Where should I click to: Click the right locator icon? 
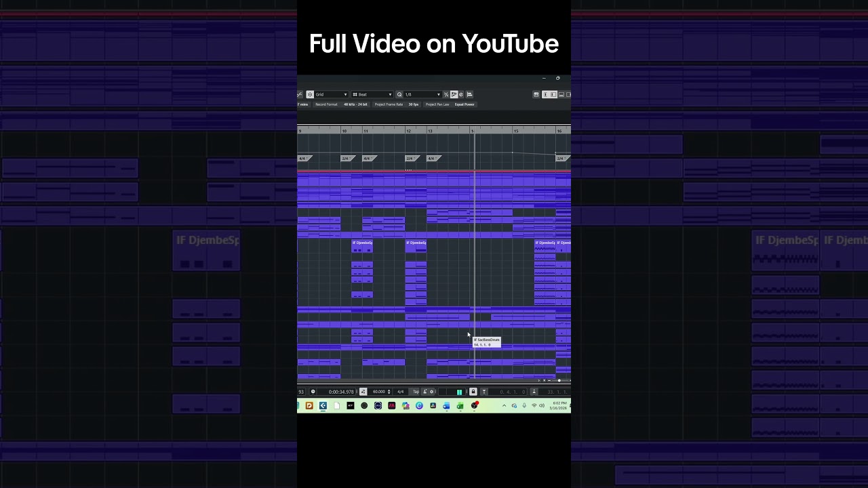click(534, 392)
